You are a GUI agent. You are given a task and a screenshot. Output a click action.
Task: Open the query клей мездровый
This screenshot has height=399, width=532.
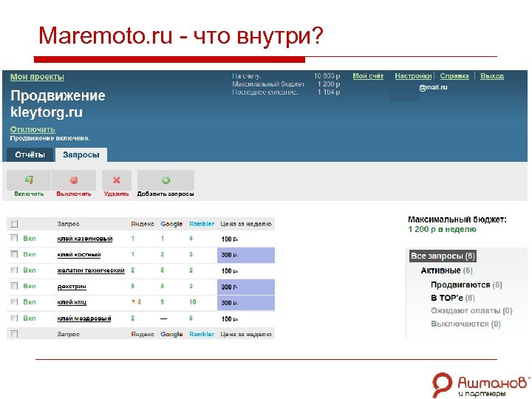[84, 318]
